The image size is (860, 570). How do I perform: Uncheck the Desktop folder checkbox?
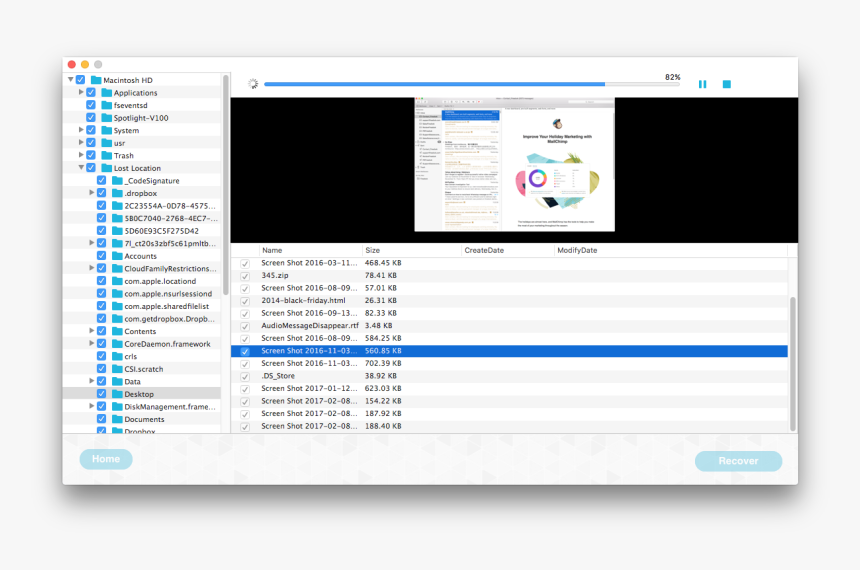101,393
